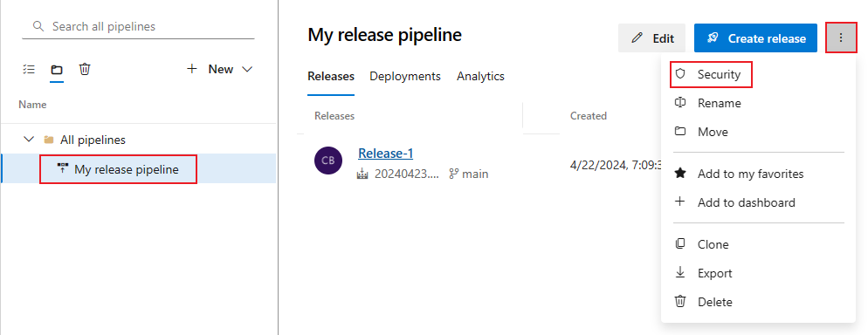The height and width of the screenshot is (335, 868).
Task: Click the plus icon next to New
Action: (191, 69)
